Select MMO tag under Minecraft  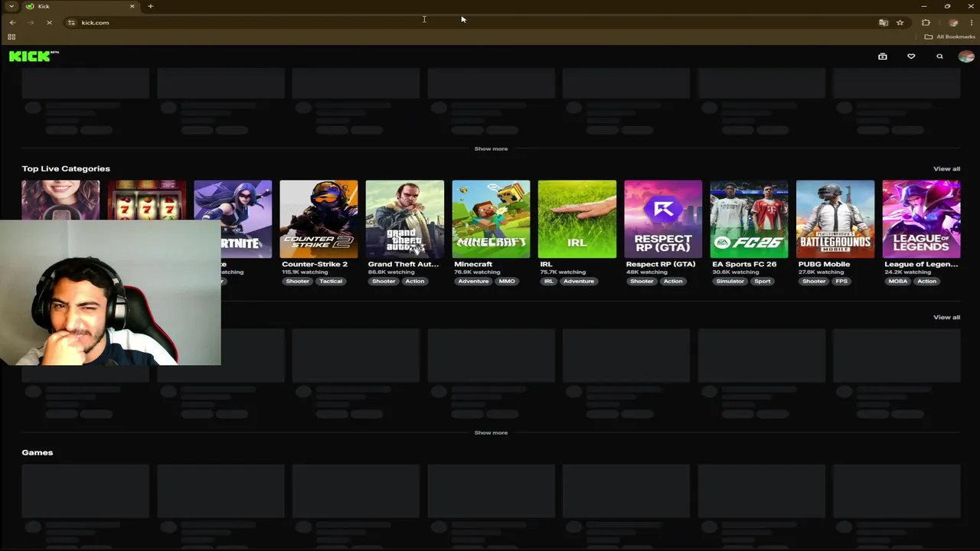[507, 281]
